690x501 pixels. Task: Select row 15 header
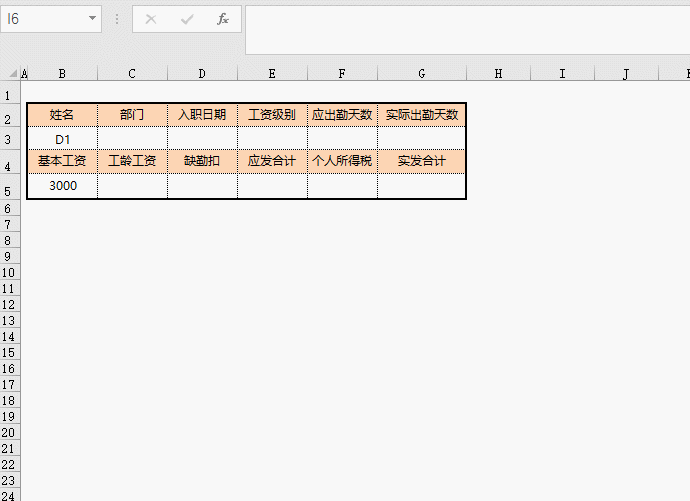pyautogui.click(x=8, y=353)
